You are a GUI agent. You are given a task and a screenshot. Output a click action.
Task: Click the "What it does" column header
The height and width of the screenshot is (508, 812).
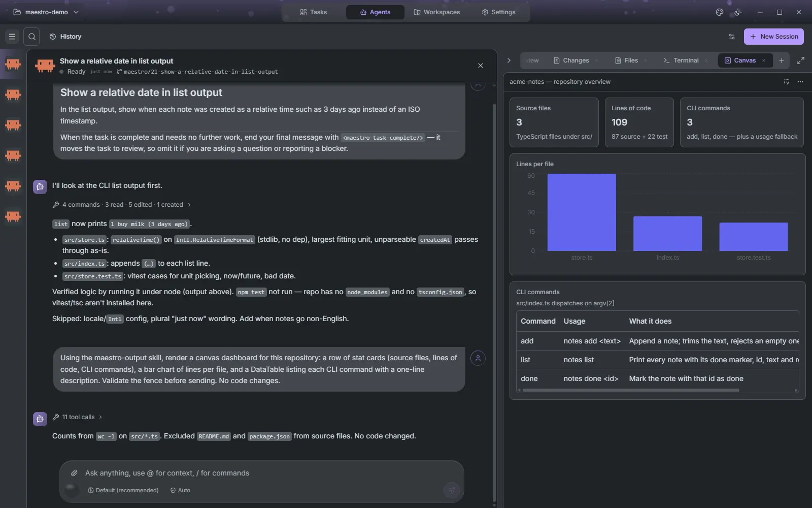[x=650, y=321]
